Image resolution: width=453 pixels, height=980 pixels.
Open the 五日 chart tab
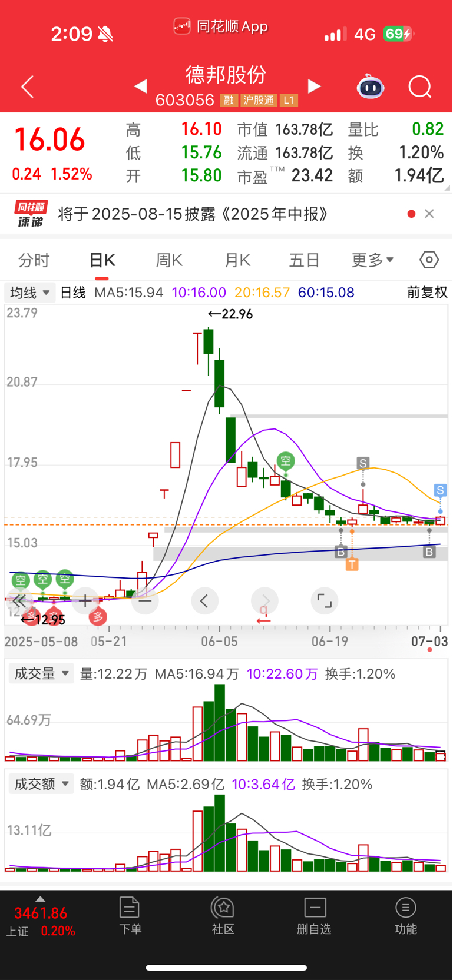(x=305, y=260)
